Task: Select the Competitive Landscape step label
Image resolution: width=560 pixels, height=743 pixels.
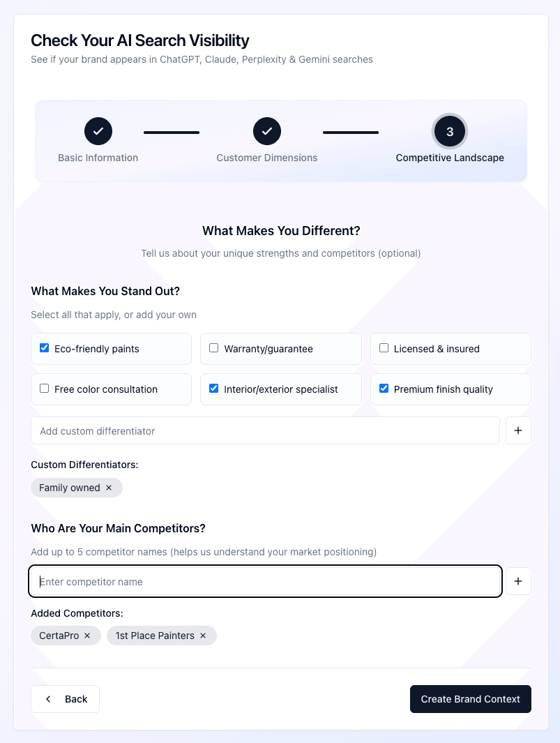Action: [x=450, y=158]
